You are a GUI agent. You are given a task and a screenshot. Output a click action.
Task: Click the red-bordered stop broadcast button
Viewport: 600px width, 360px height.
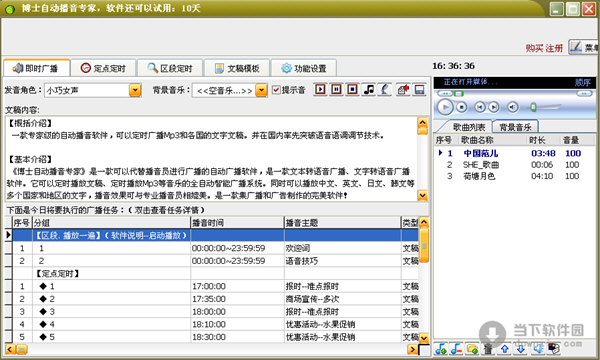pos(352,90)
